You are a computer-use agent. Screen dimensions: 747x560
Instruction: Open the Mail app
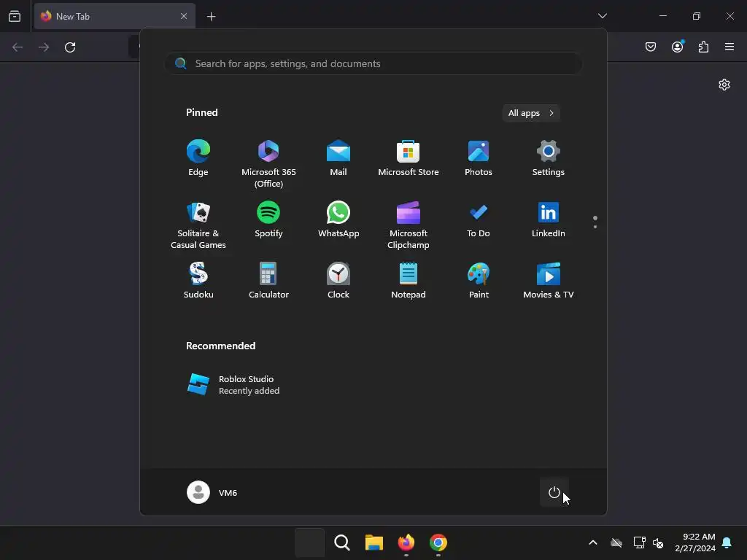(338, 158)
